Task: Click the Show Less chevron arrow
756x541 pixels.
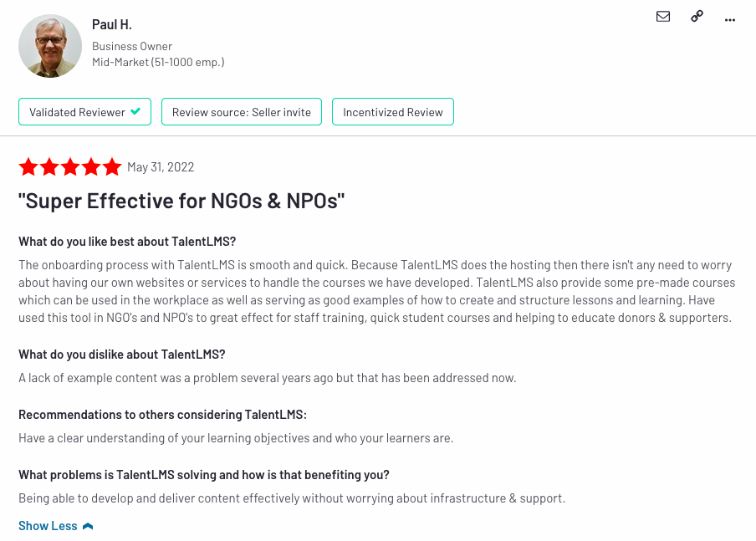Action: [x=88, y=526]
